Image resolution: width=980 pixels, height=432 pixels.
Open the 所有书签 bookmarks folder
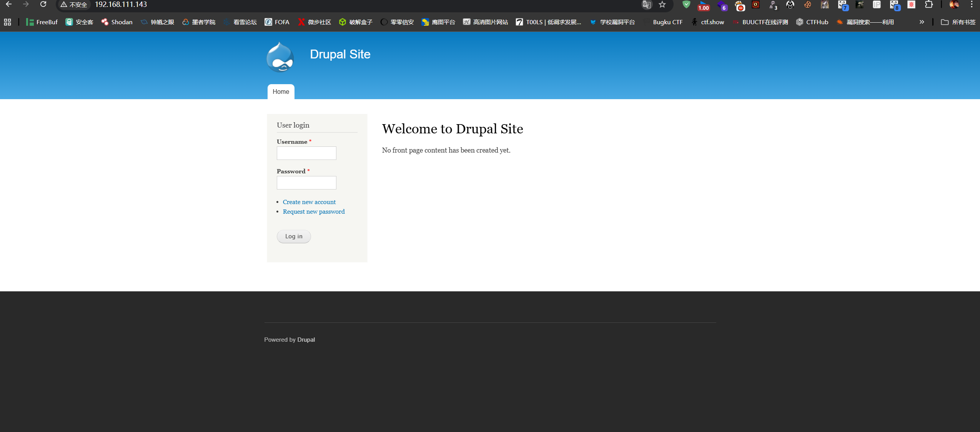pos(958,22)
